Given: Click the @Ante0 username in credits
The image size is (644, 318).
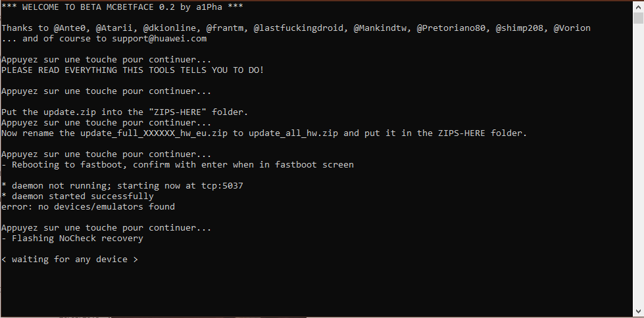Looking at the screenshot, I should [x=71, y=28].
